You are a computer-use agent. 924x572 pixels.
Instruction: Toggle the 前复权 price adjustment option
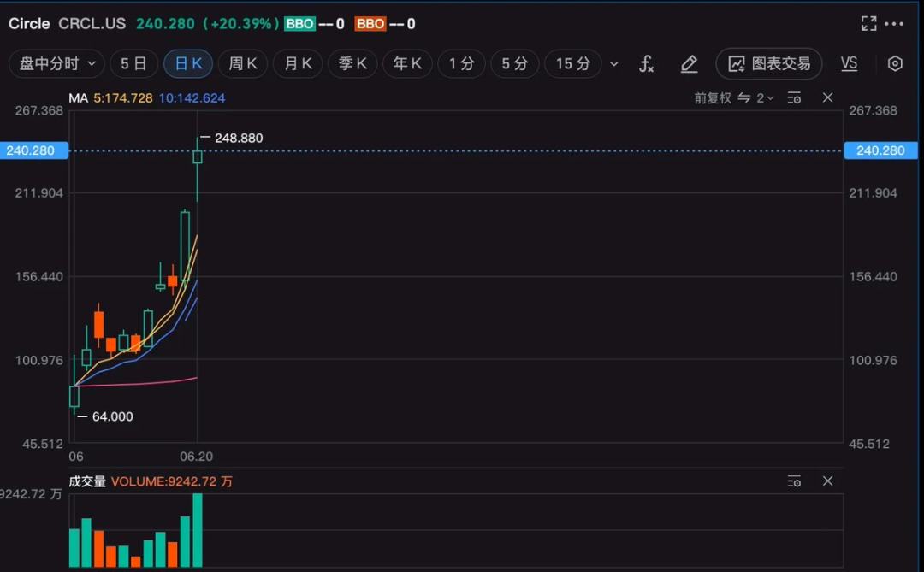[x=713, y=98]
